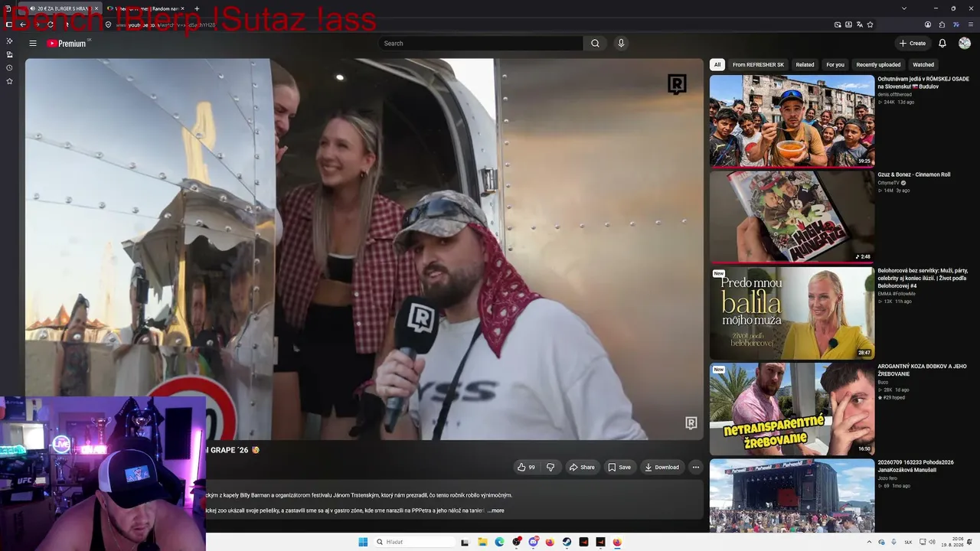Translate this page via address bar icon
This screenshot has width=980, height=551.
859,24
